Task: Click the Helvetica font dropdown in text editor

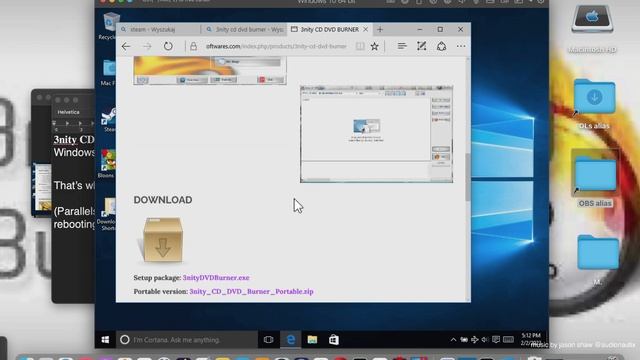Action: coord(69,112)
